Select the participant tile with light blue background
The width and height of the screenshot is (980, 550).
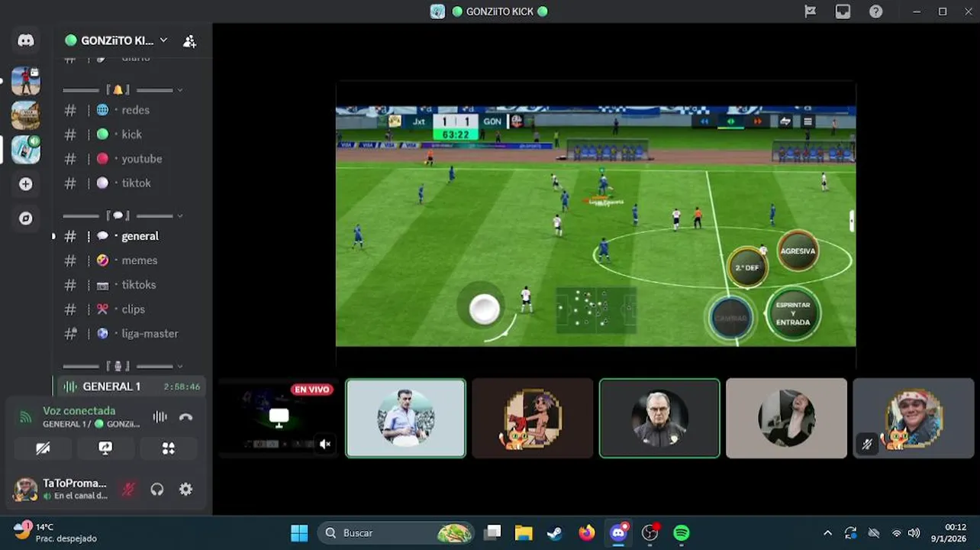click(406, 418)
